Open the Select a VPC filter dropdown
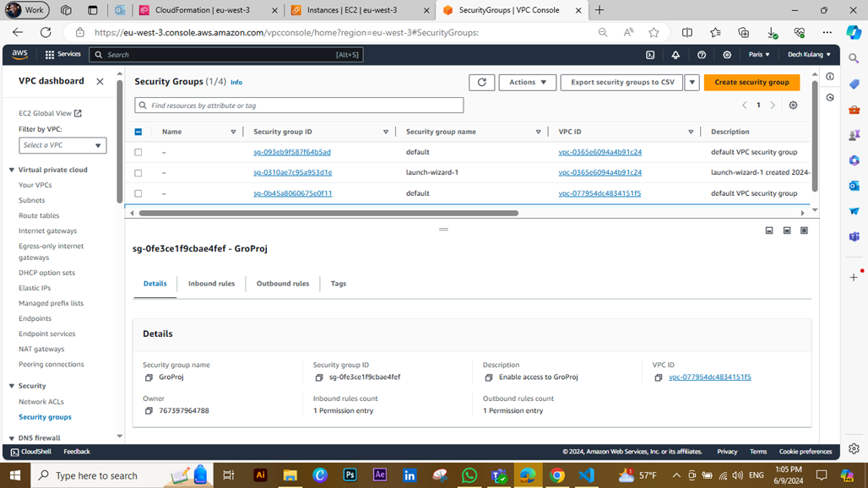 point(62,145)
